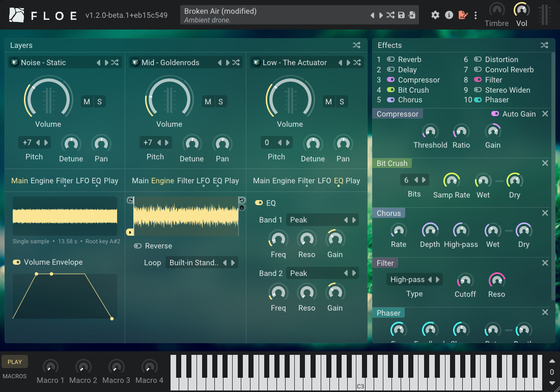Save the current preset via disk icon
Viewport: 560px width, 392px height.
(x=400, y=15)
